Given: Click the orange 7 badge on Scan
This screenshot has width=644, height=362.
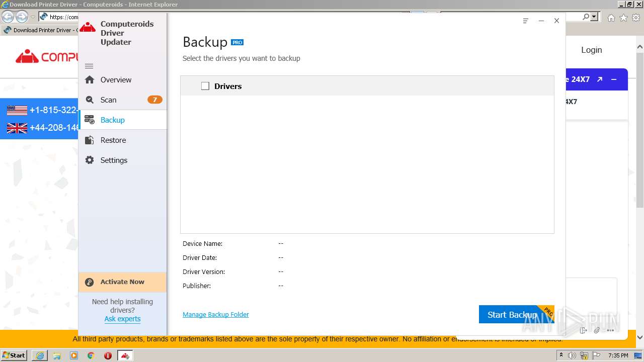Looking at the screenshot, I should tap(154, 100).
